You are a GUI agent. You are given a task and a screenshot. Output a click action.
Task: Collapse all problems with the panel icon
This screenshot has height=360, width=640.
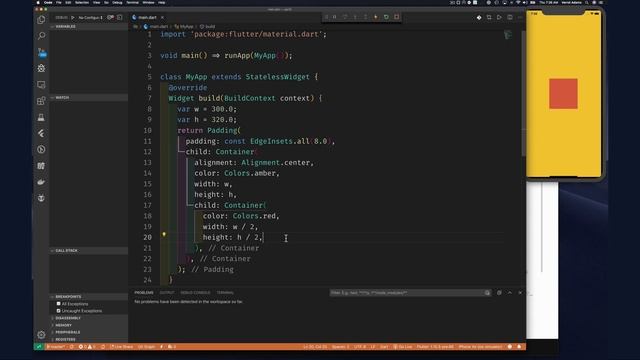pyautogui.click(x=499, y=293)
